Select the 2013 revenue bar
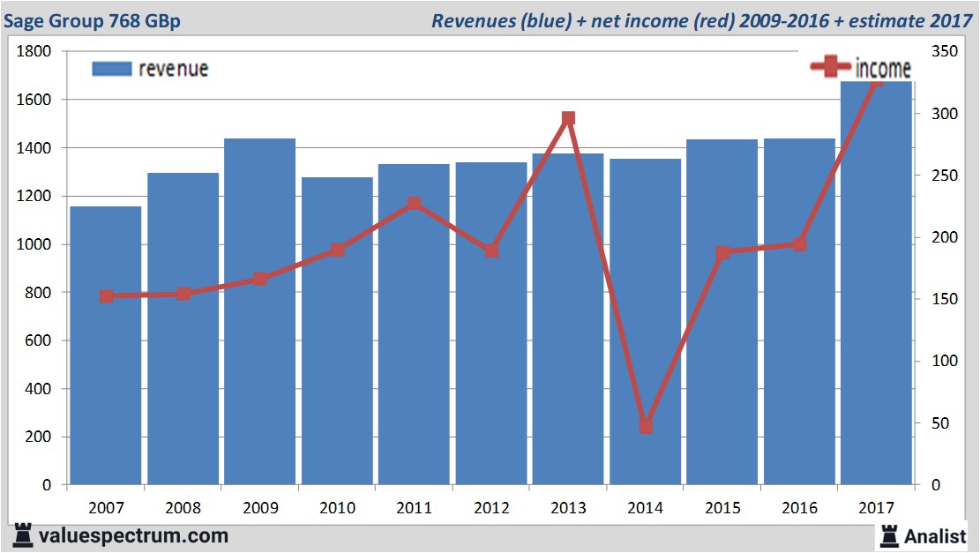Screen dimensions: 980x553 coord(568,318)
